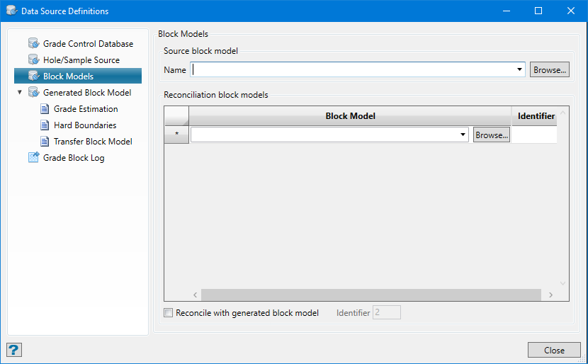This screenshot has width=588, height=364.
Task: Click the Hard Boundaries document icon
Action: [x=45, y=125]
